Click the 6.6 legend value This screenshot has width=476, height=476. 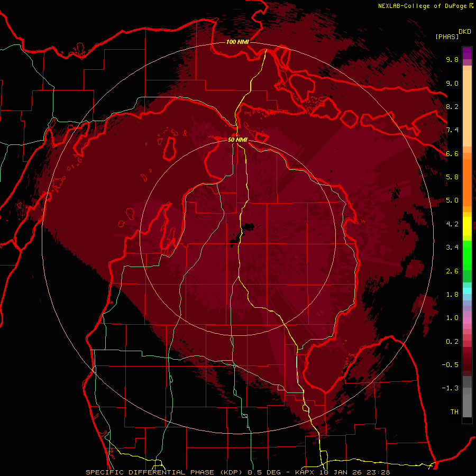pos(452,153)
